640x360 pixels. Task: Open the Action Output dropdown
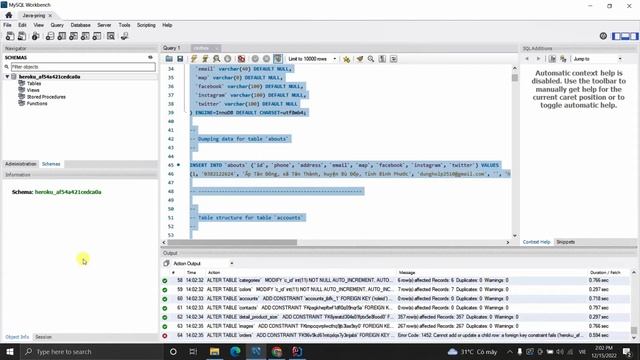coord(203,263)
